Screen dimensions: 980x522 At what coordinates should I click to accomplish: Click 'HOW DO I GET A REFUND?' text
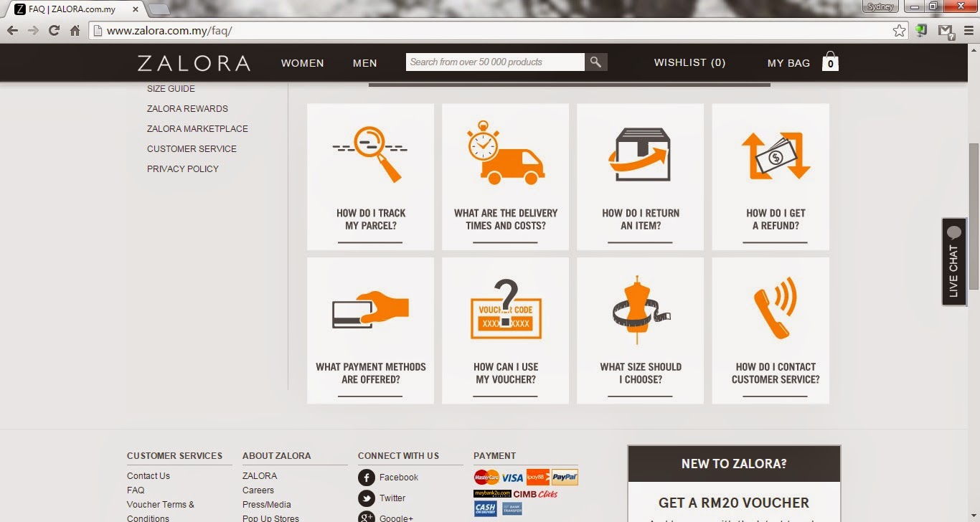click(776, 219)
